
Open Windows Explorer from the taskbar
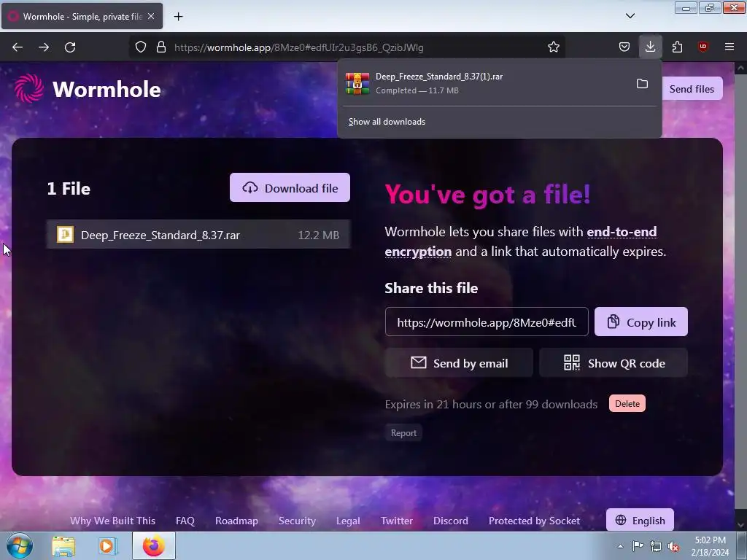click(x=63, y=545)
